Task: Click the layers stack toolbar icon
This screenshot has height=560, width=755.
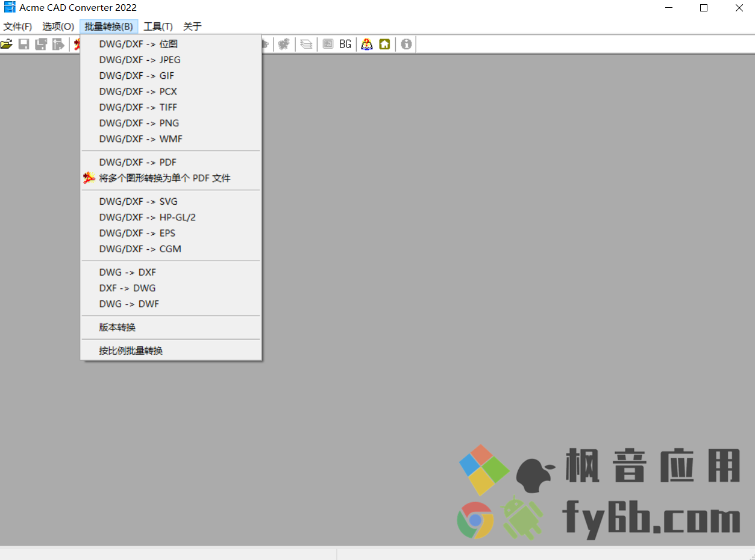Action: 306,44
